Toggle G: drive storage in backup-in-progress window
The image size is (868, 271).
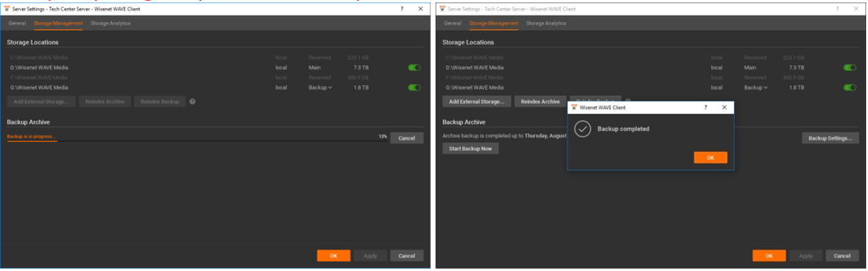414,87
